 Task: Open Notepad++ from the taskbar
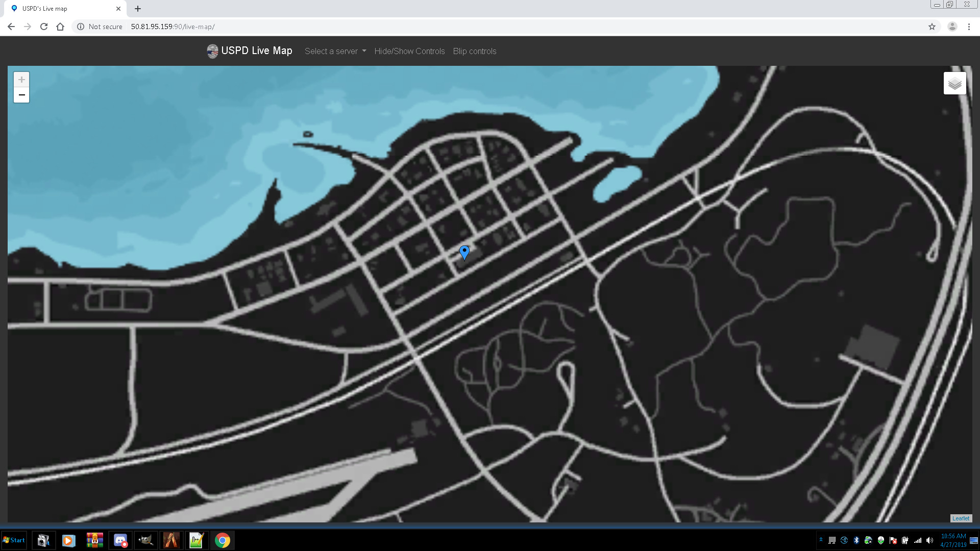click(197, 540)
